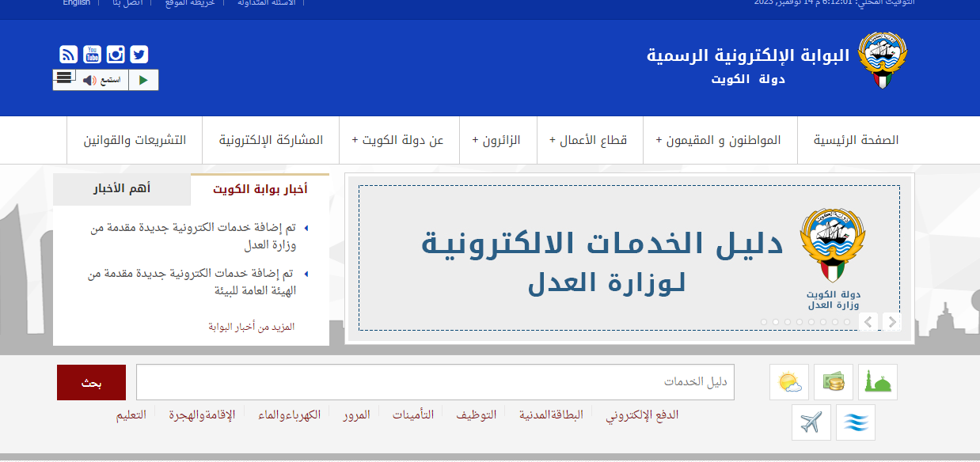The image size is (980, 462).
Task: Go to previous banner slide arrow
Action: tap(868, 322)
